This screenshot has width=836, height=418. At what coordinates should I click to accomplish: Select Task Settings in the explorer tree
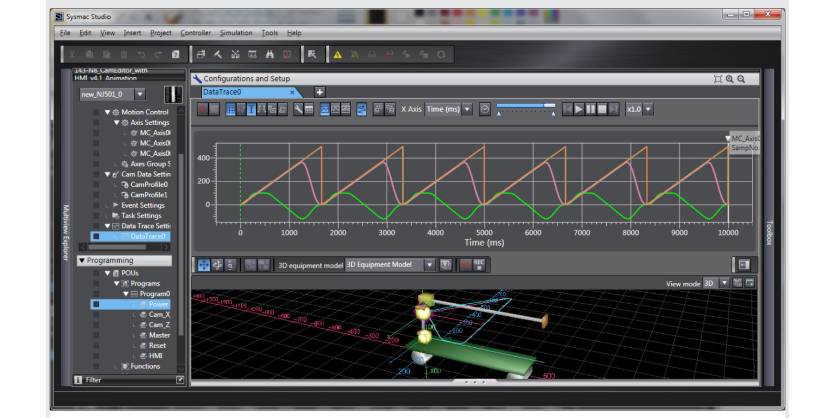click(x=140, y=215)
